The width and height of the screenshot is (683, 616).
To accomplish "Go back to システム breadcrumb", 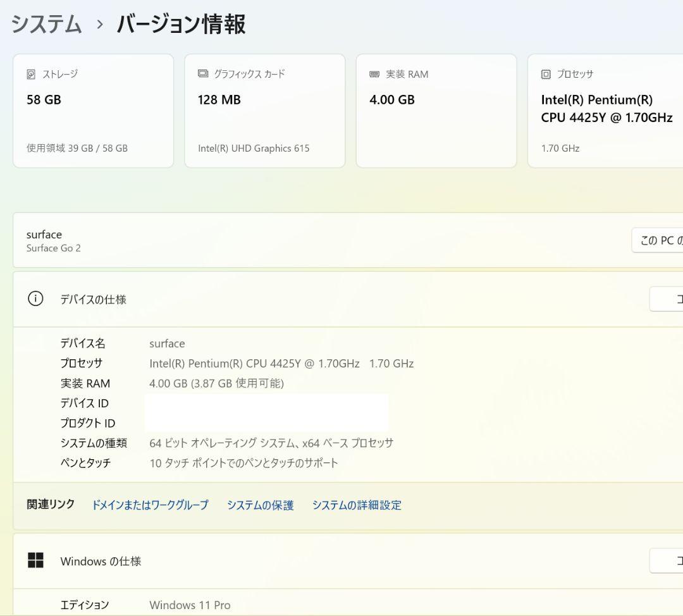I will [46, 24].
